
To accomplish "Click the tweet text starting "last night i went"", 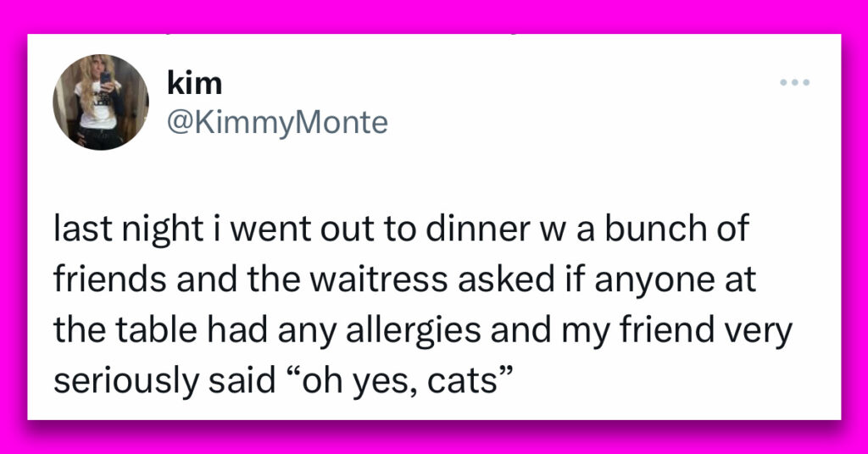I will click(x=423, y=304).
